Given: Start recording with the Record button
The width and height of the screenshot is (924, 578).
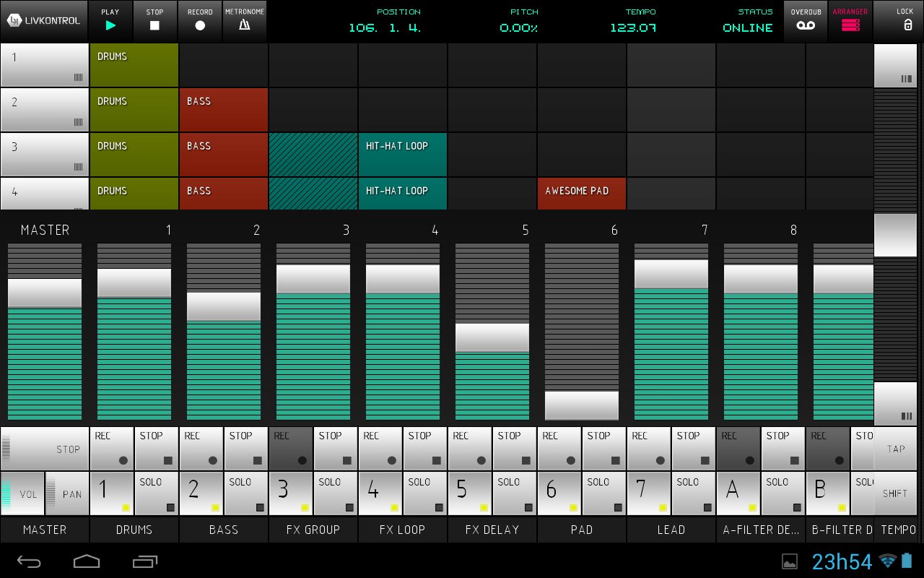Looking at the screenshot, I should coord(200,20).
